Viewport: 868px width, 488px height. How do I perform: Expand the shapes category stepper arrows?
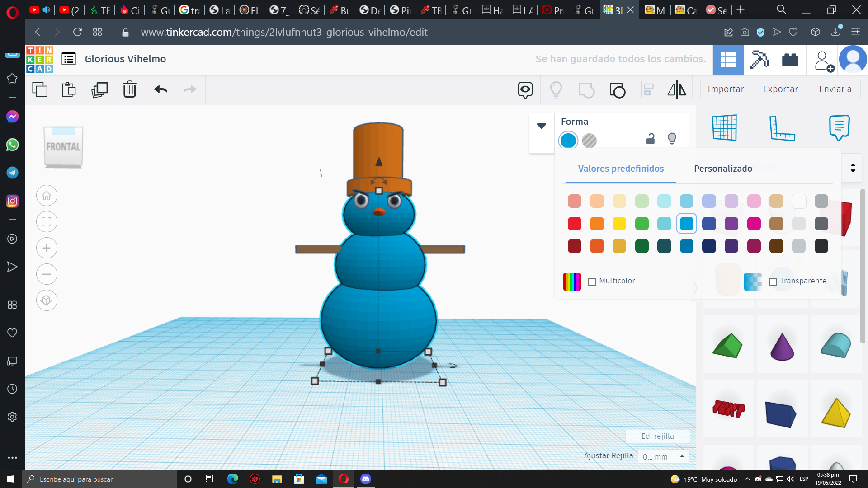point(853,167)
